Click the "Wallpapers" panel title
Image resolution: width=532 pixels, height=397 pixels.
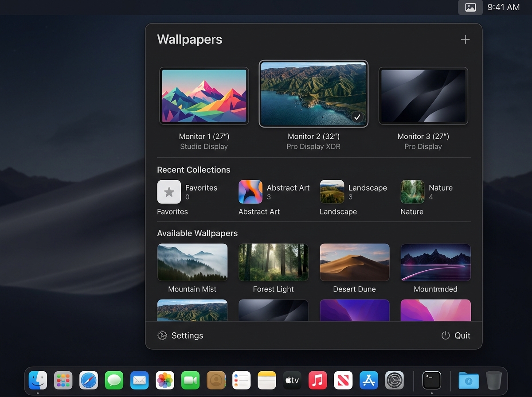coord(190,39)
